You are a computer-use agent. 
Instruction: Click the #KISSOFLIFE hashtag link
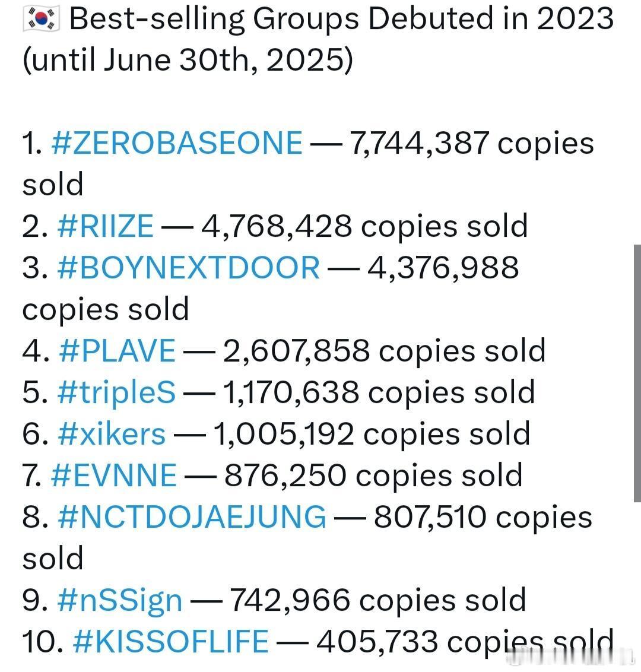click(170, 641)
